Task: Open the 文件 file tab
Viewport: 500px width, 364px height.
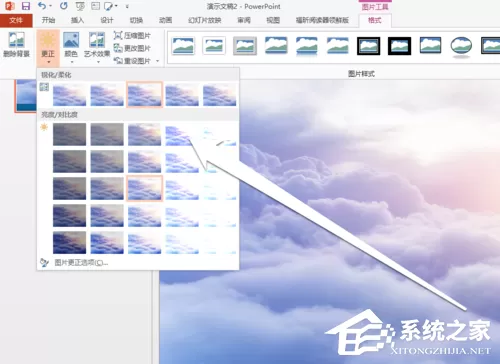Action: coord(16,21)
